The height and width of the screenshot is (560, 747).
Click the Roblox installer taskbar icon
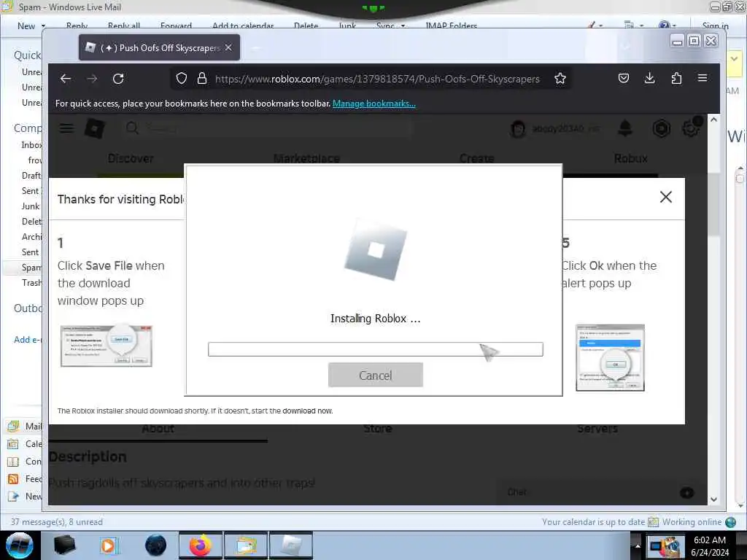pyautogui.click(x=291, y=545)
